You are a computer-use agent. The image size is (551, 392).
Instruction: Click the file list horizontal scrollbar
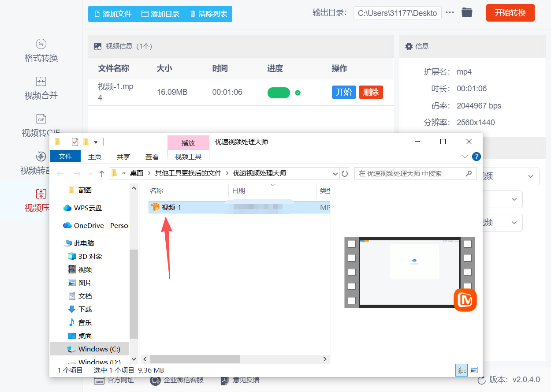tap(194, 359)
